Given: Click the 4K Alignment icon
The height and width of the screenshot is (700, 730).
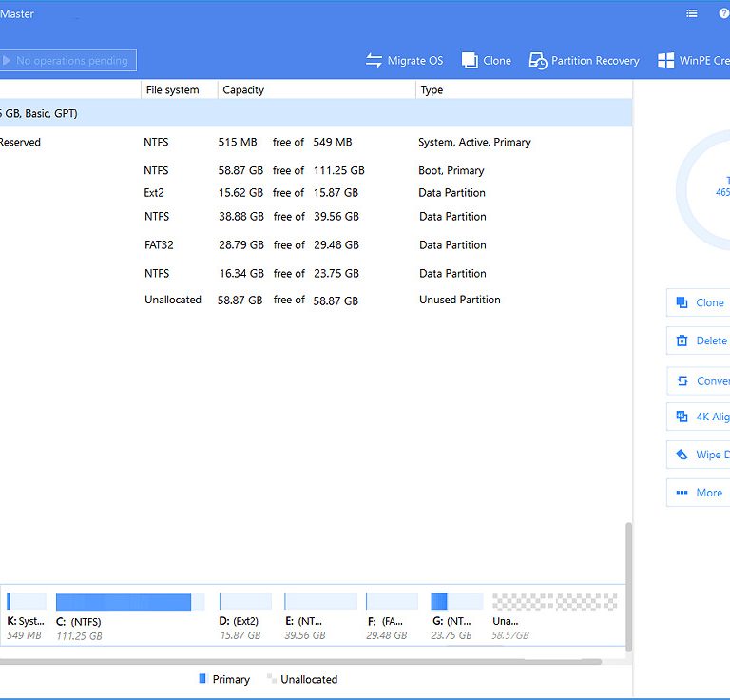Looking at the screenshot, I should coord(682,417).
